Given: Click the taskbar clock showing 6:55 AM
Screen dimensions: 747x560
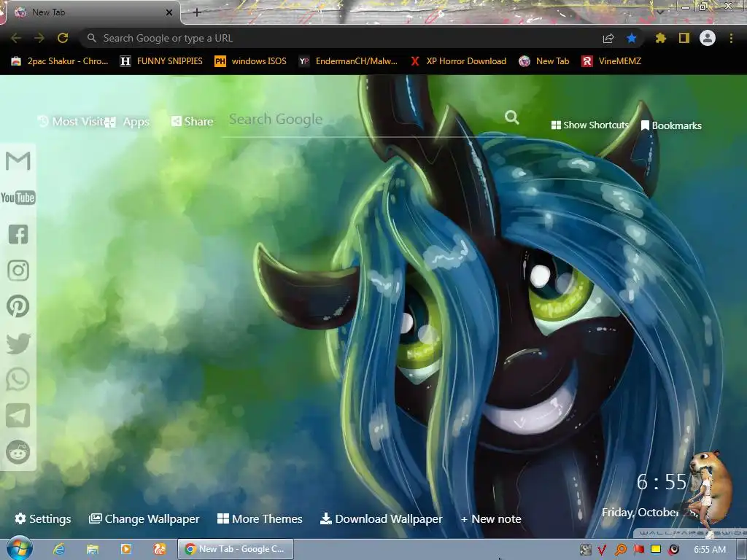Looking at the screenshot, I should [x=710, y=550].
